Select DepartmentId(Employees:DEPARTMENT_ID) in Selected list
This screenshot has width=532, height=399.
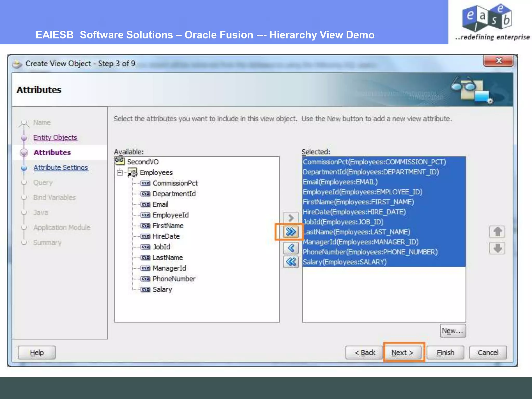[x=384, y=172]
